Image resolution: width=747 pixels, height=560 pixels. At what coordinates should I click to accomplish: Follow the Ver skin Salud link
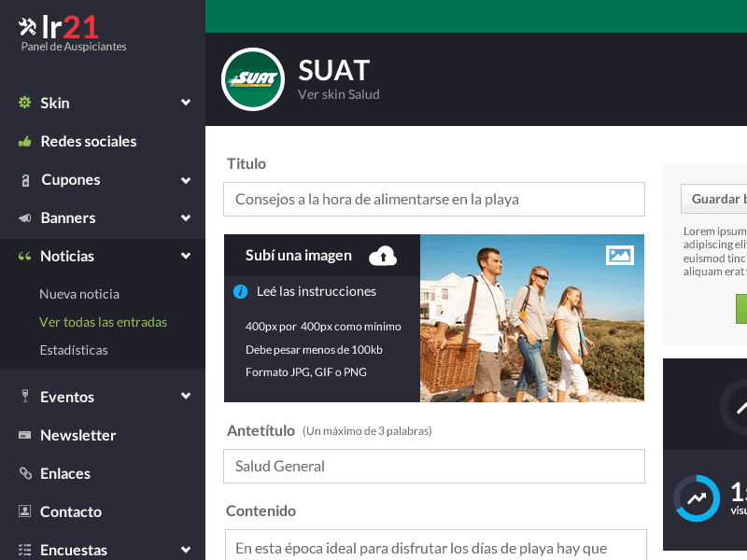point(339,95)
